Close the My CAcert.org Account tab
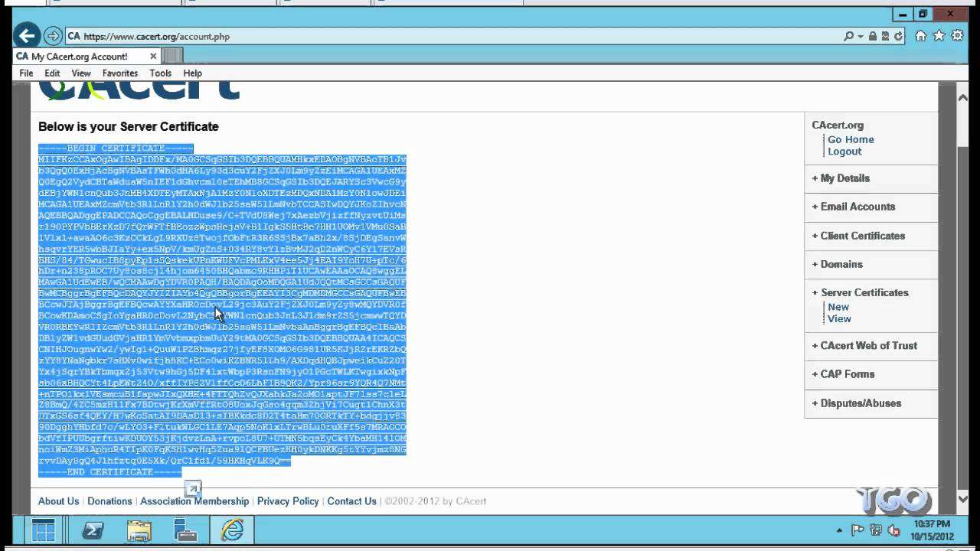Screen dimensions: 980x551 [153, 57]
